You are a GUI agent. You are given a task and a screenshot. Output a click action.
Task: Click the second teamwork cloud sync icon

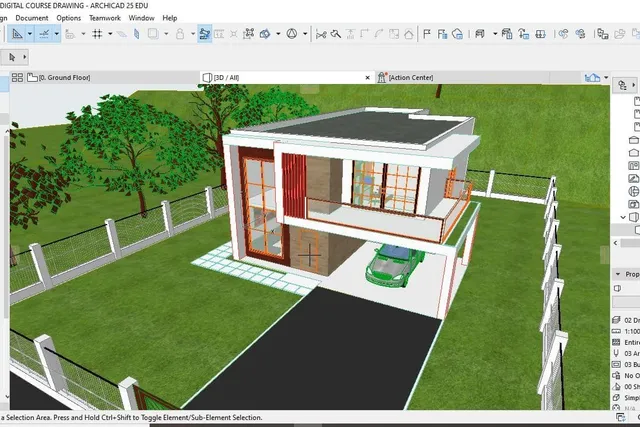[580, 34]
